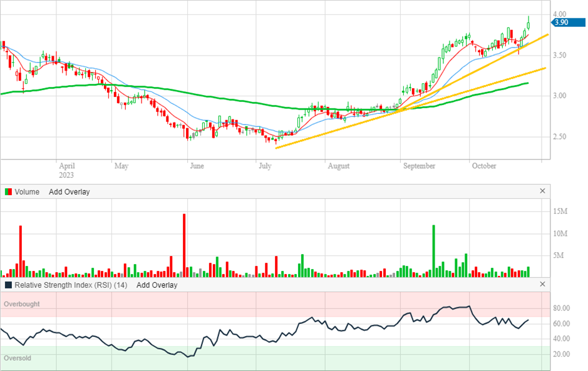Close the Volume indicator panel
The height and width of the screenshot is (371, 588).
pos(542,191)
